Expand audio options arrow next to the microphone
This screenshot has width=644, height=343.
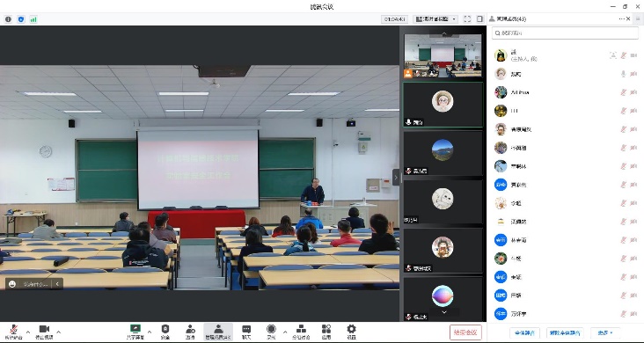point(28,332)
